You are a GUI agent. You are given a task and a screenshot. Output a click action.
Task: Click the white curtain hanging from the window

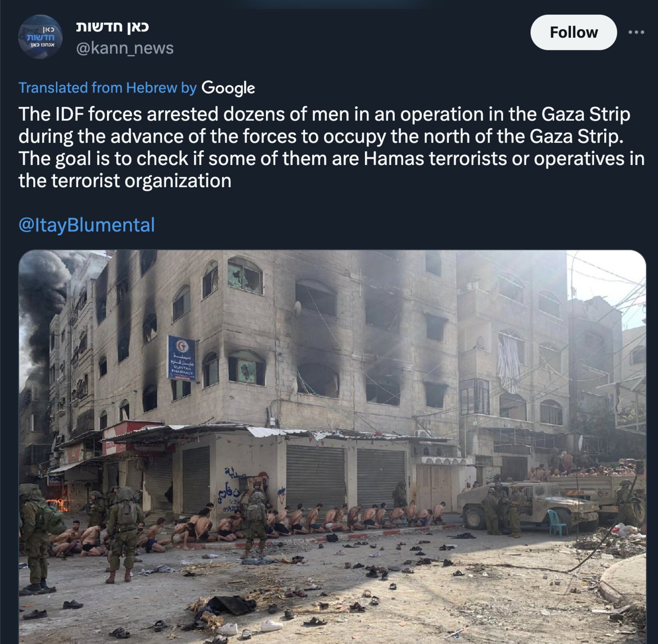tap(508, 364)
